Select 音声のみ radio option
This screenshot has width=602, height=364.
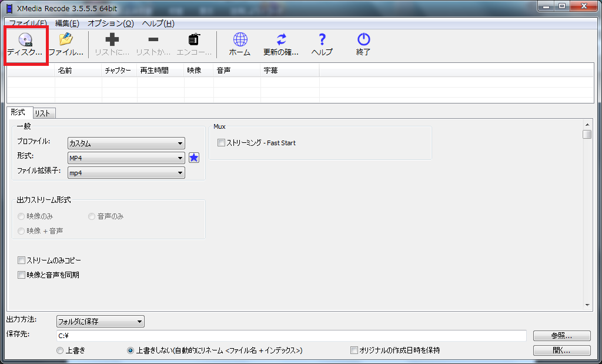pyautogui.click(x=91, y=216)
